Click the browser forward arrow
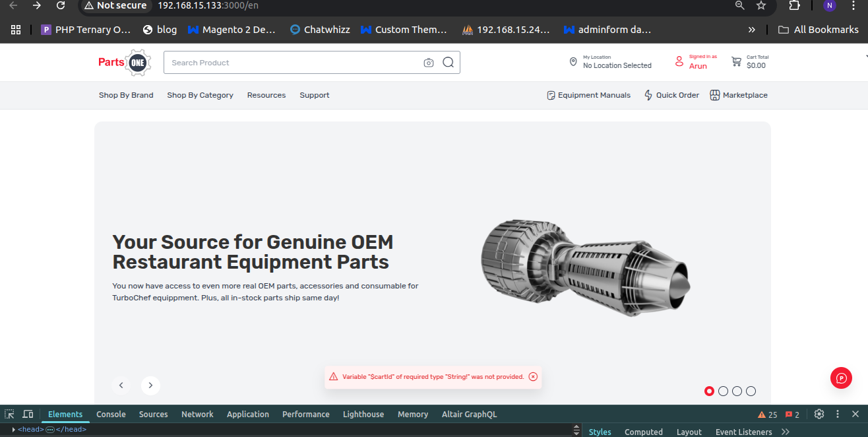The width and height of the screenshot is (868, 437). click(37, 5)
